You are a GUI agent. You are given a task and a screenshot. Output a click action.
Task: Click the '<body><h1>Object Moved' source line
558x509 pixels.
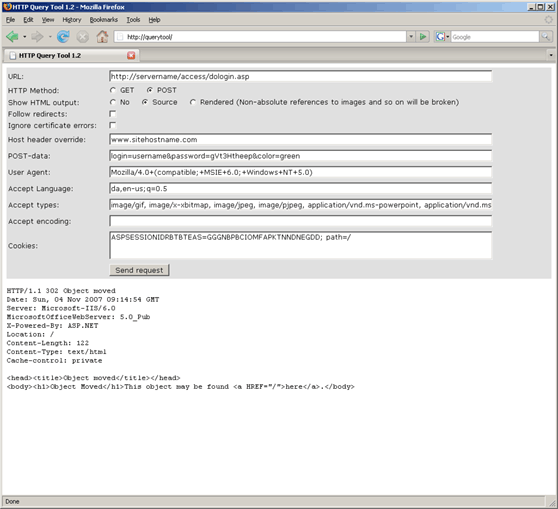coord(180,387)
